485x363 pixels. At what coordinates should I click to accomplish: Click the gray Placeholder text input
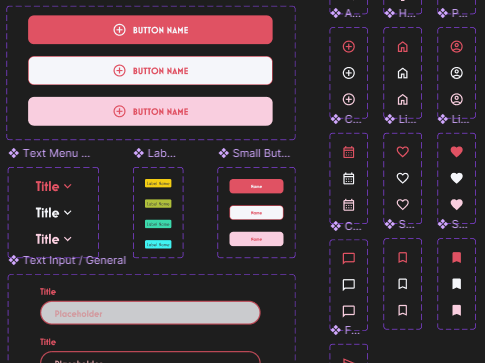click(150, 313)
